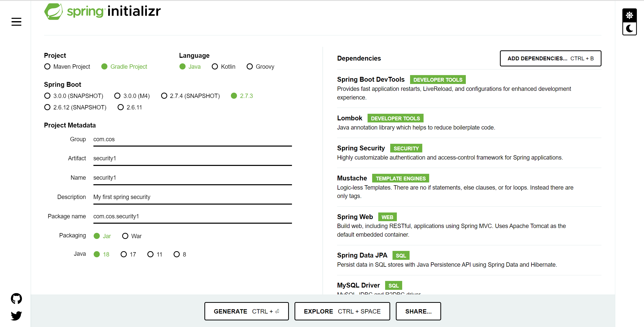Click the Spring Initializr logo
The width and height of the screenshot is (644, 327).
(102, 11)
